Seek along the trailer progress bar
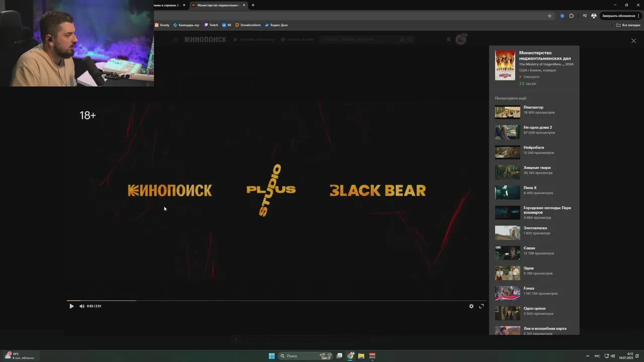Screen dimensions: 644x362 pos(277,301)
